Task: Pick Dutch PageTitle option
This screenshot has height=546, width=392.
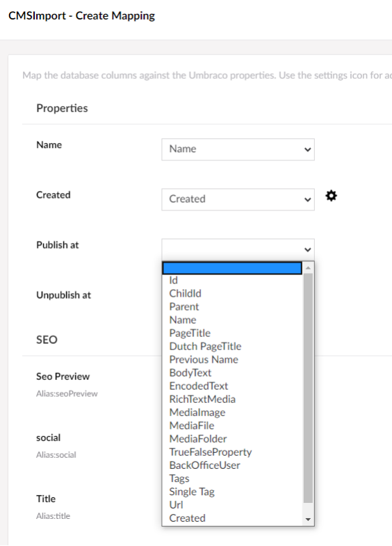Action: (232, 347)
